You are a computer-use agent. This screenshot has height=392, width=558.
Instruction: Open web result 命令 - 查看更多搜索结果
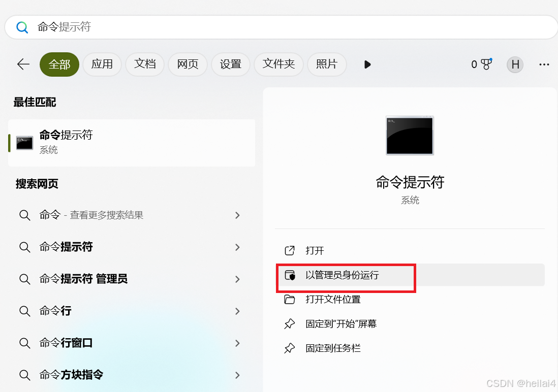131,215
